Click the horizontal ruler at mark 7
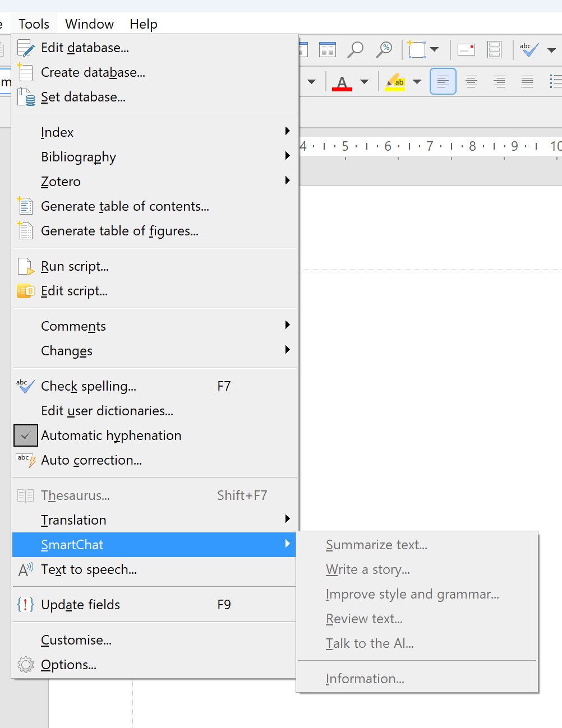This screenshot has height=728, width=562. 430,146
